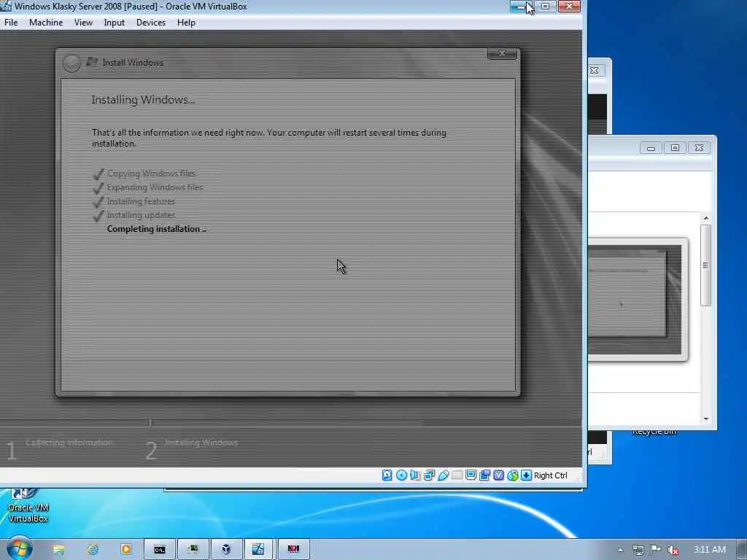This screenshot has height=560, width=747.
Task: Close the Install Windows dialog
Action: coord(502,53)
